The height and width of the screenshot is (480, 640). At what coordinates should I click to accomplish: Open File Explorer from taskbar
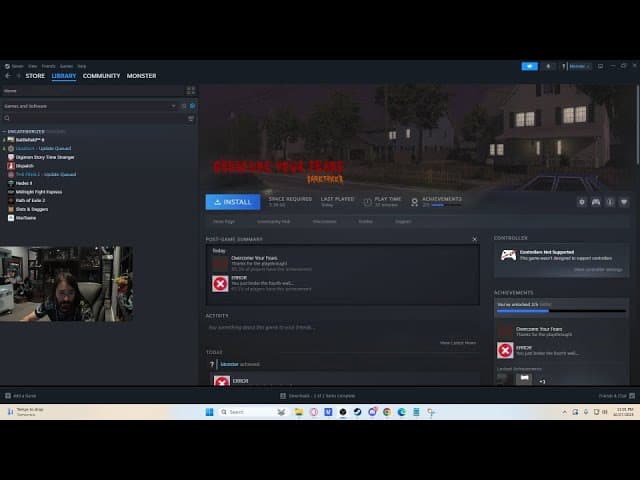coord(299,412)
